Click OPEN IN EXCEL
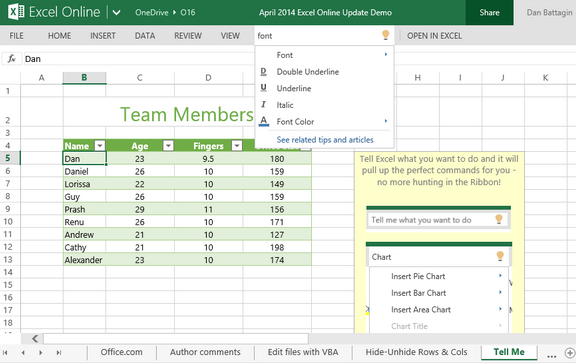576x364 pixels. [435, 36]
